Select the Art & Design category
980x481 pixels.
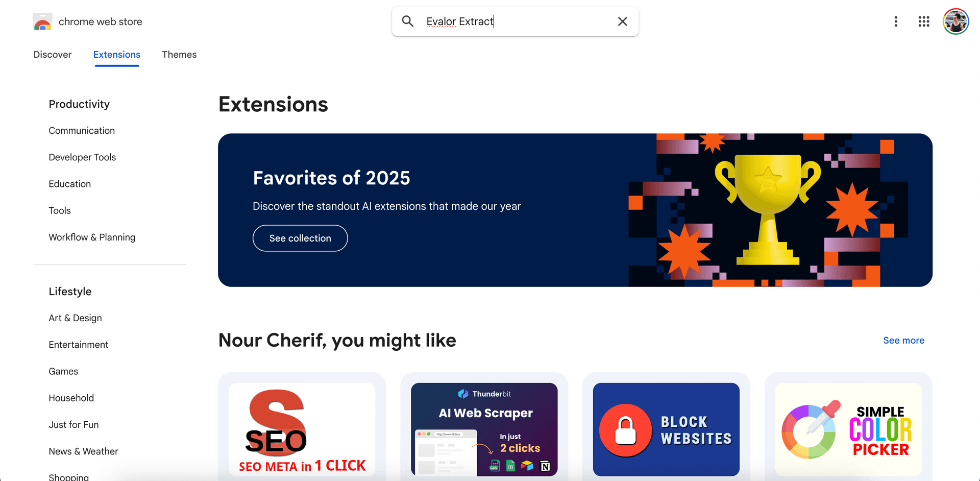tap(75, 318)
